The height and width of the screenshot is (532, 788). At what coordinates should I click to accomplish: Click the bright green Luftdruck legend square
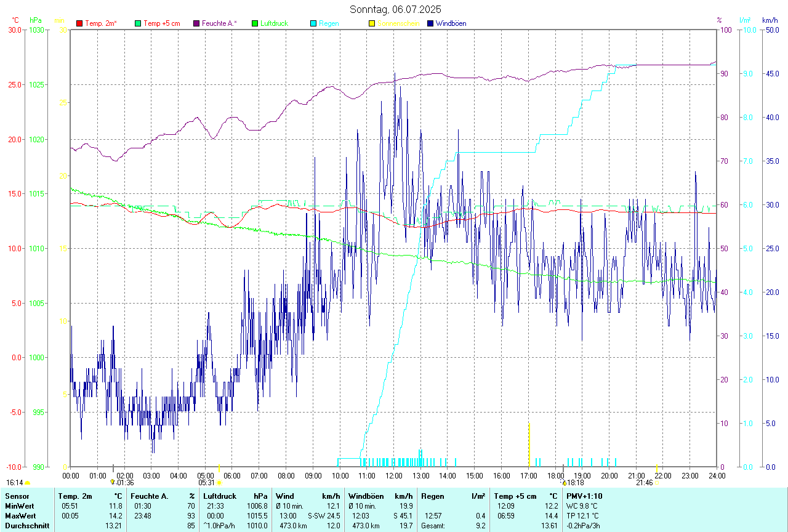click(255, 23)
